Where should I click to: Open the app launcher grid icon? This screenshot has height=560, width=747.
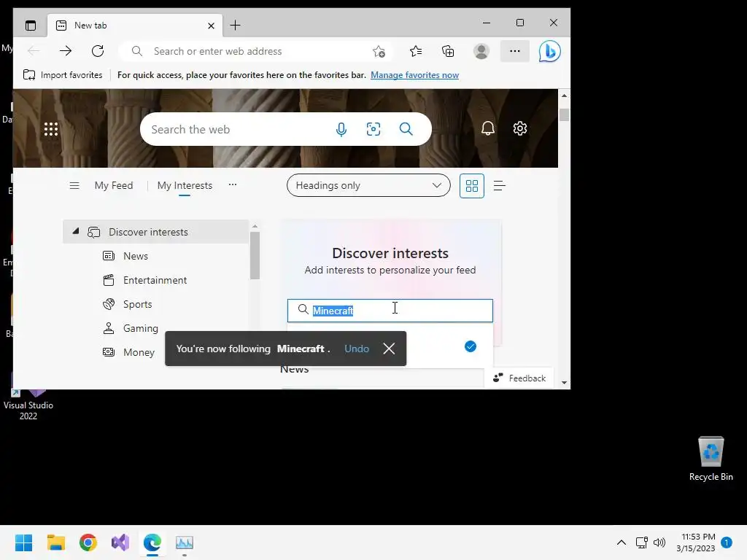[x=51, y=129]
